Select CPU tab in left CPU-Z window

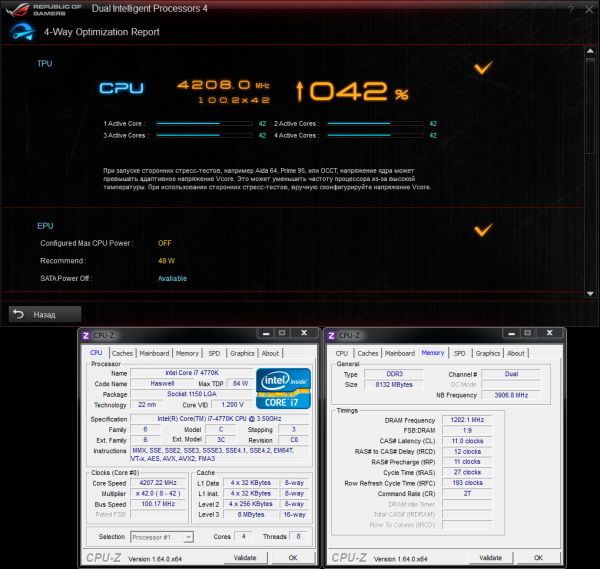[96, 353]
